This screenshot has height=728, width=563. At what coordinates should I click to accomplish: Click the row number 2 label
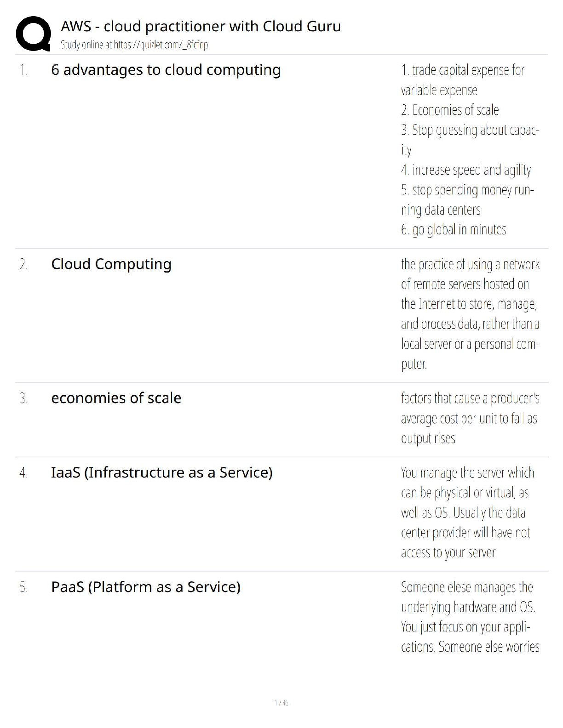pyautogui.click(x=23, y=264)
